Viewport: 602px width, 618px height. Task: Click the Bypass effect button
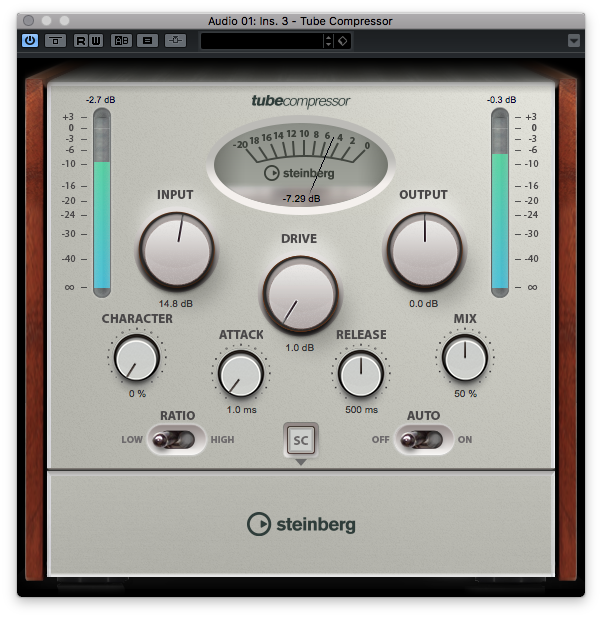[x=55, y=41]
